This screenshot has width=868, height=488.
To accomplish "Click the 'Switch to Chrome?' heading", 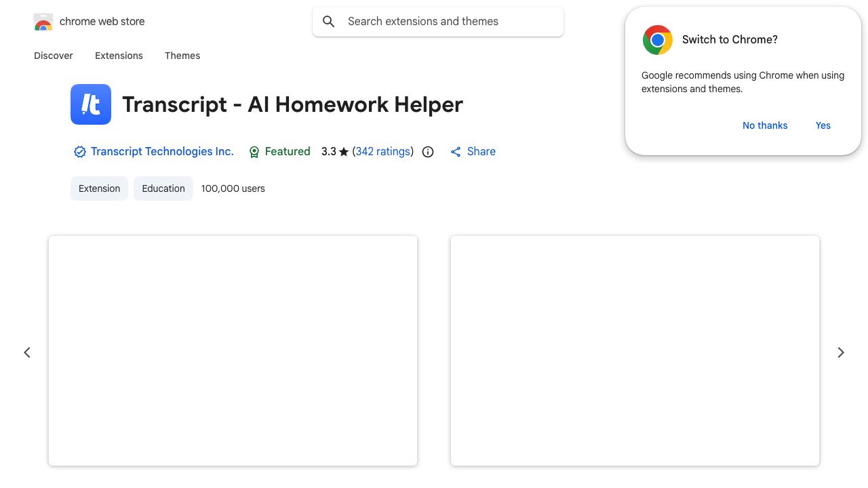I will pyautogui.click(x=730, y=39).
